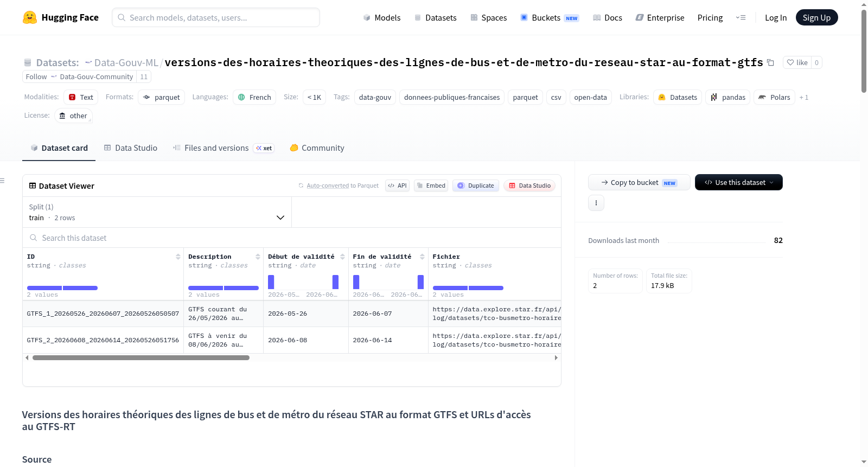Click the 2026-05-26 date cell
This screenshot has width=868, height=467.
pyautogui.click(x=306, y=314)
